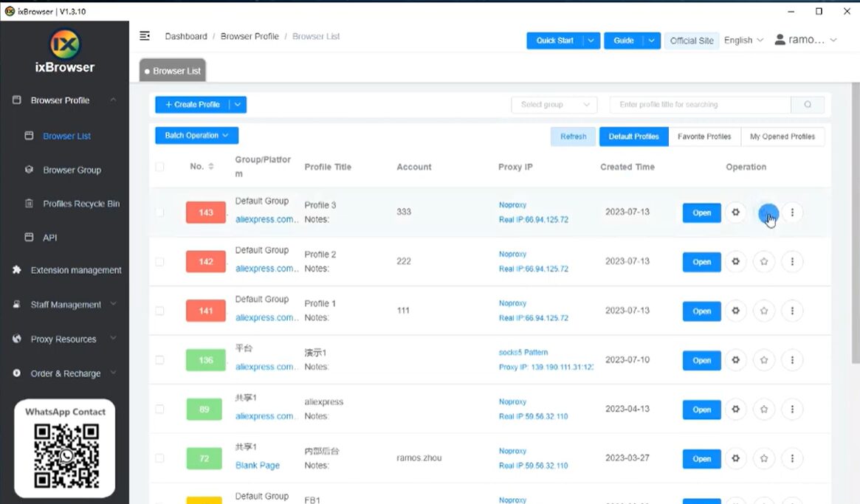This screenshot has height=504, width=860.
Task: Open API in sidebar
Action: coord(50,238)
